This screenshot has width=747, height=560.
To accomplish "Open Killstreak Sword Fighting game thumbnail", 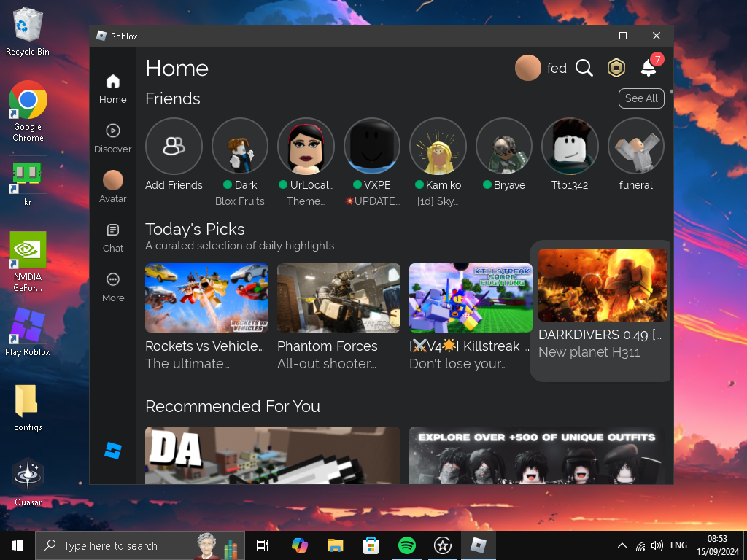I will point(471,297).
